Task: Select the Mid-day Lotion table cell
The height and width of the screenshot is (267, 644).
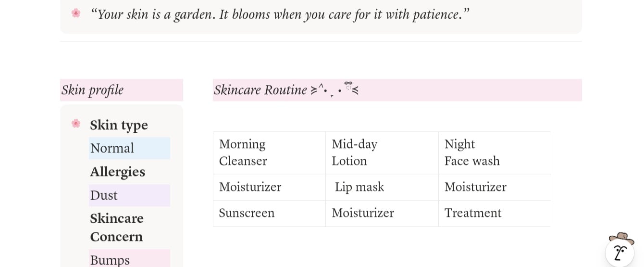Action: (x=382, y=153)
